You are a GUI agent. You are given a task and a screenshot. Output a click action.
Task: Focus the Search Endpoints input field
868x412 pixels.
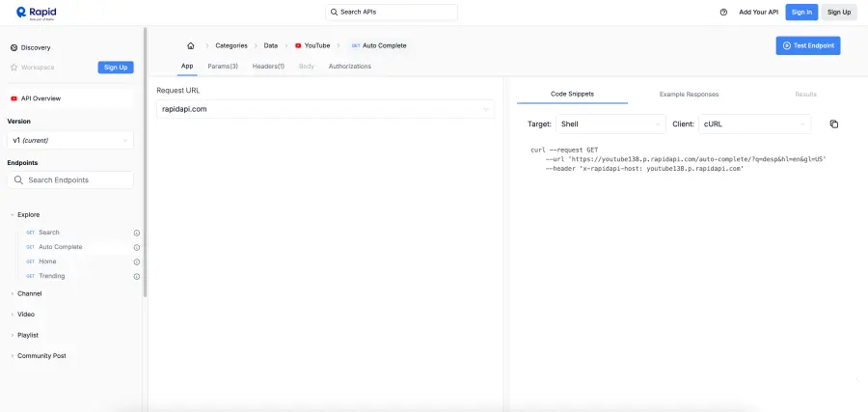click(x=70, y=180)
